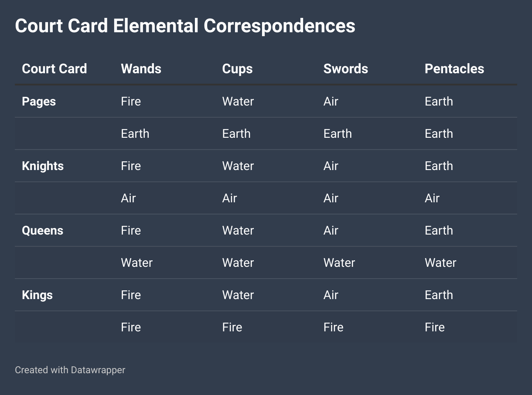
Task: Select Water cell under Cups for Knights
Action: (x=238, y=166)
